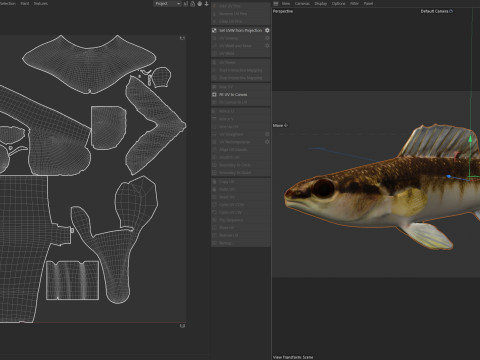Image resolution: width=480 pixels, height=360 pixels.
Task: Open Set UVW from Projection settings gear
Action: (267, 30)
